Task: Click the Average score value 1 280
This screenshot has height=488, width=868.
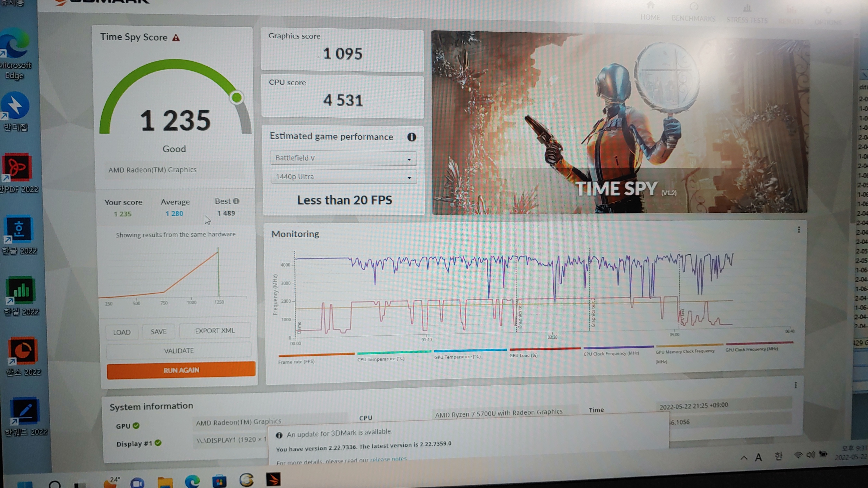Action: point(174,214)
